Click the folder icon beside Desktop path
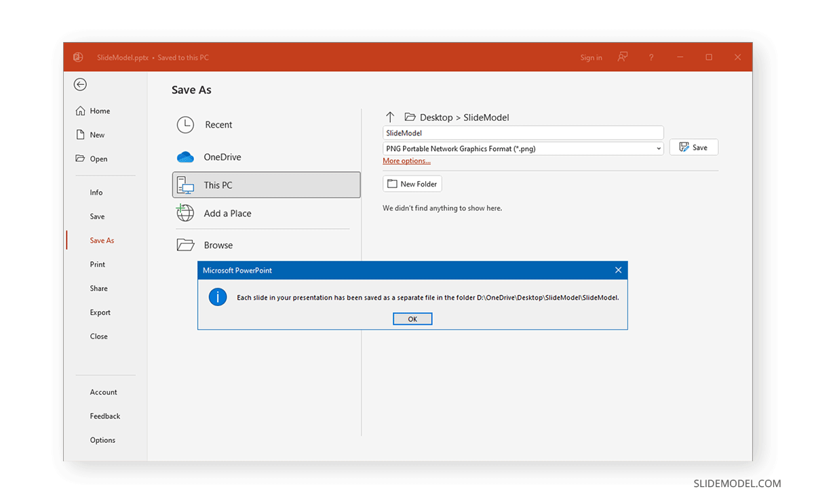 pos(410,117)
